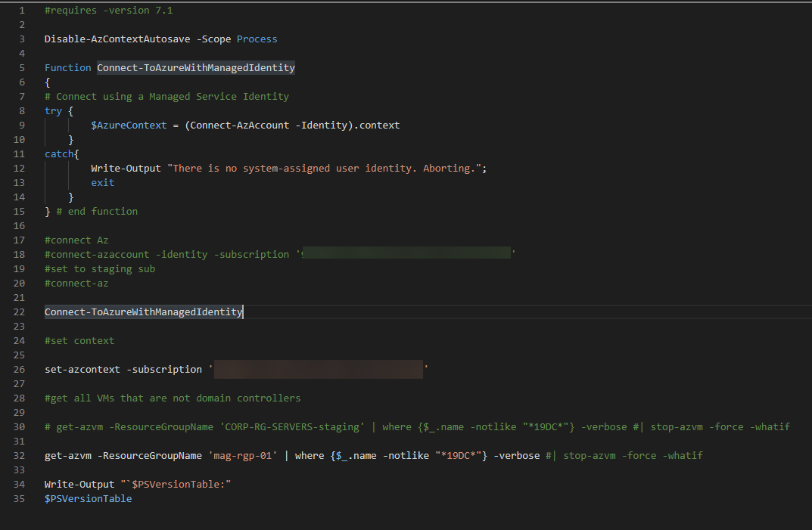This screenshot has height=530, width=812.
Task: Click the 'mag-rgp-01' string
Action: (243, 456)
